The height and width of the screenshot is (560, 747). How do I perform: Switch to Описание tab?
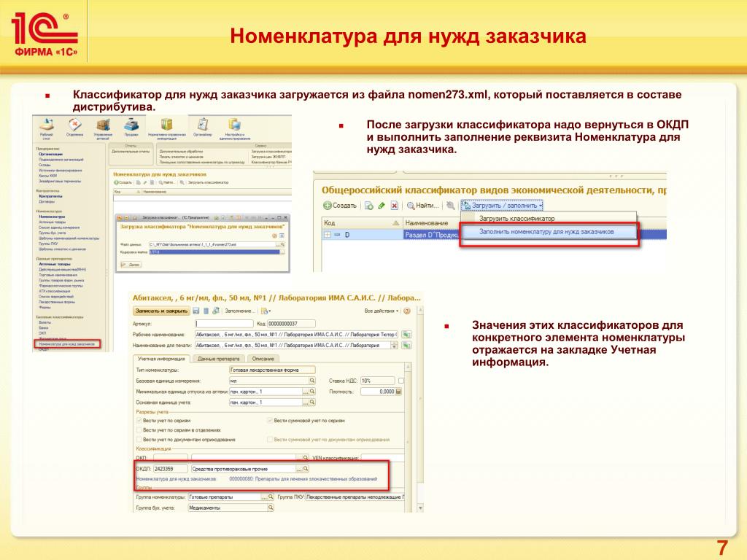click(263, 359)
